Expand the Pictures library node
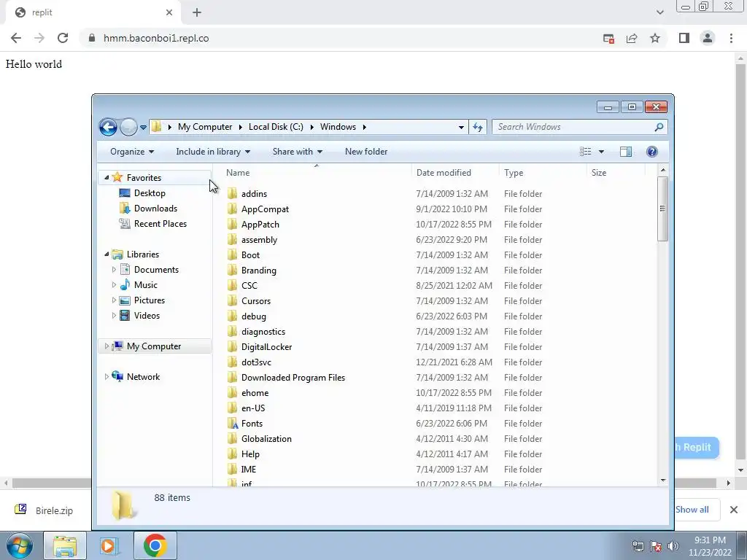This screenshot has height=560, width=747. tap(114, 300)
